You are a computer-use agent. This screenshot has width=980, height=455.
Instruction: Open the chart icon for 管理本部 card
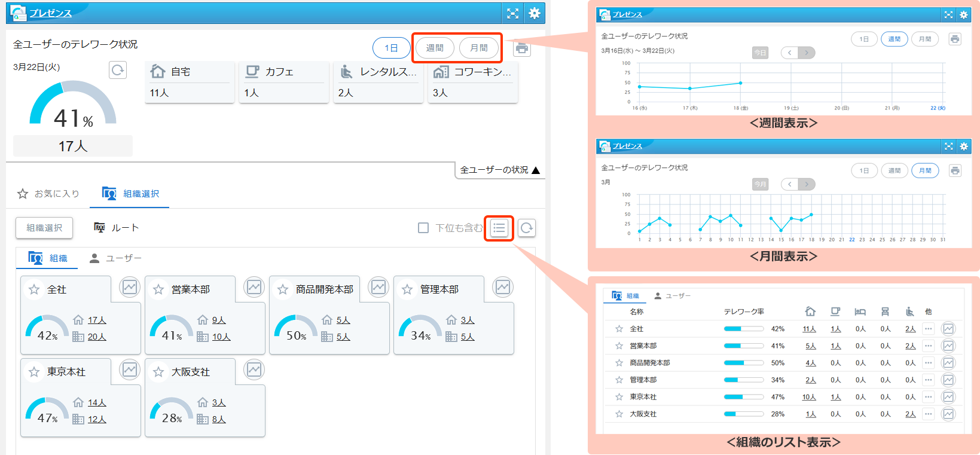point(503,288)
